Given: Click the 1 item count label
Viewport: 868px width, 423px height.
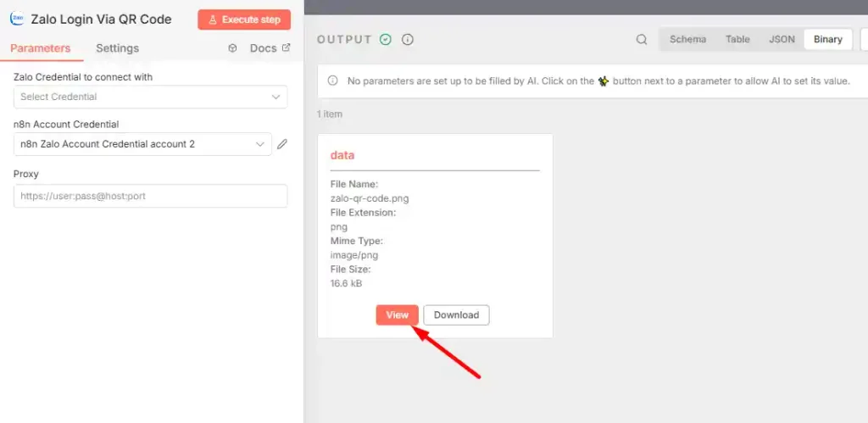Looking at the screenshot, I should (330, 114).
